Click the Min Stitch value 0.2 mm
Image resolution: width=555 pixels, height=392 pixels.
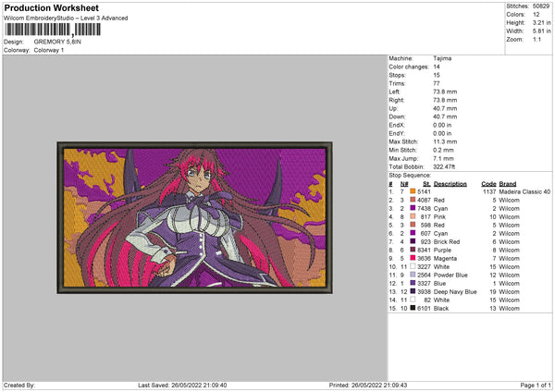pos(443,150)
